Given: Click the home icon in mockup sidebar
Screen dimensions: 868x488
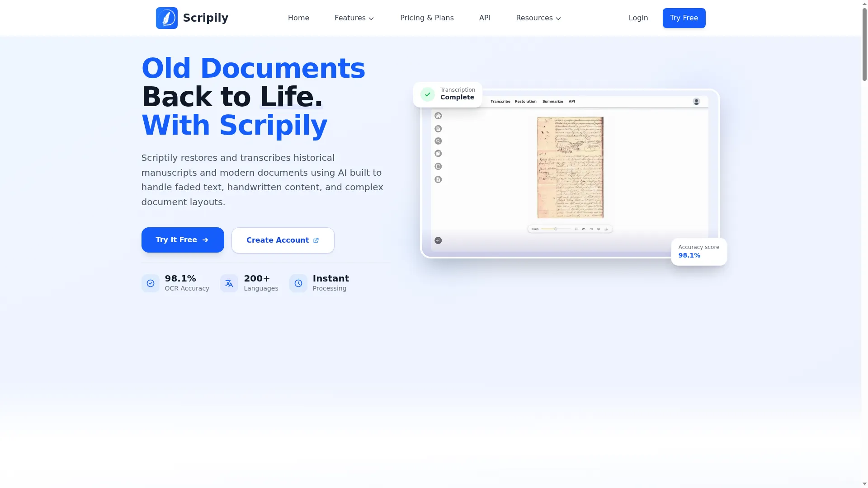Looking at the screenshot, I should pos(438,116).
